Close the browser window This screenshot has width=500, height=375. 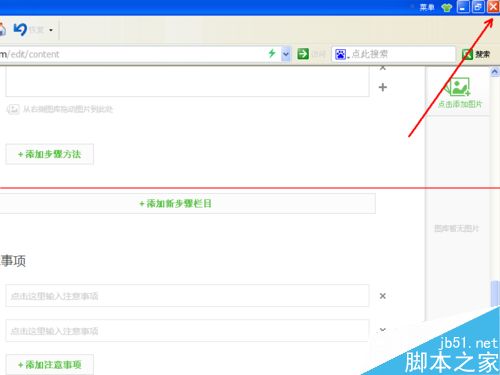tap(493, 7)
